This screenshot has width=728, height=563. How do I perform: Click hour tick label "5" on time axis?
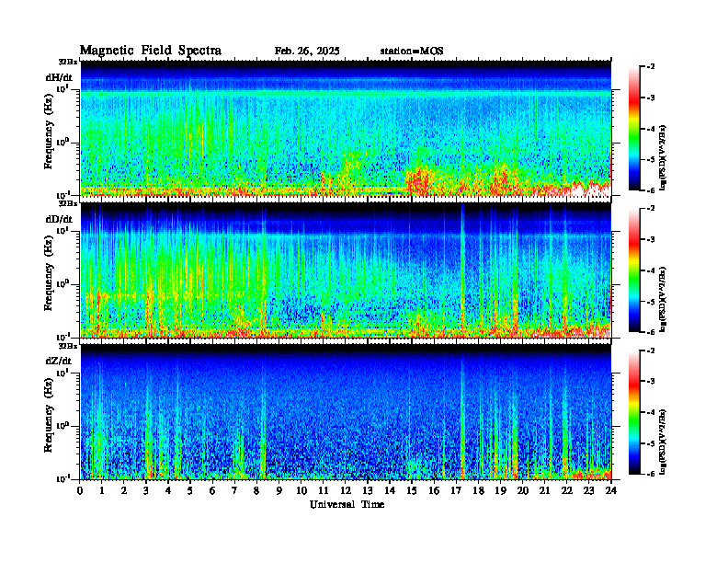(190, 491)
